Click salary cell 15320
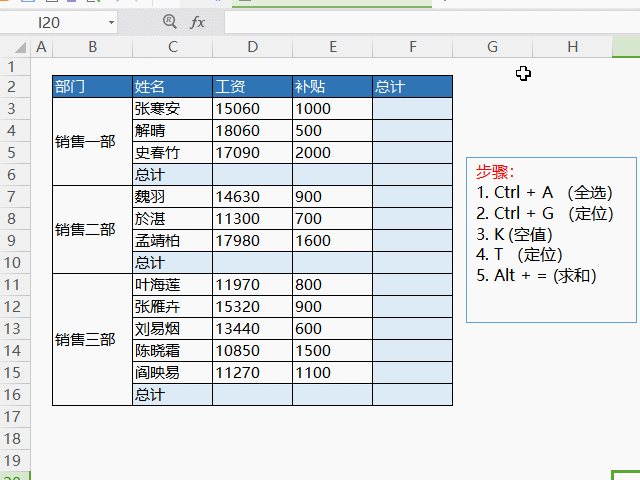This screenshot has height=480, width=640. click(x=253, y=307)
